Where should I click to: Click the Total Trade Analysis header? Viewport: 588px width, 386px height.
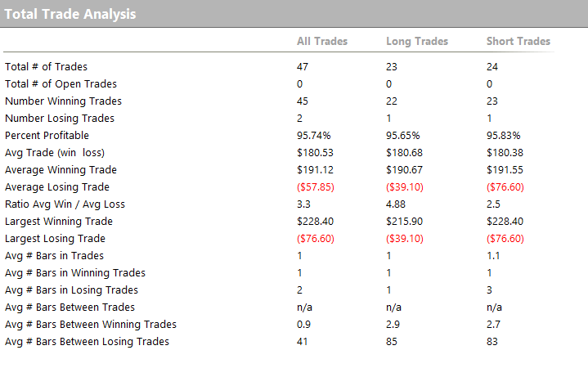coord(70,14)
